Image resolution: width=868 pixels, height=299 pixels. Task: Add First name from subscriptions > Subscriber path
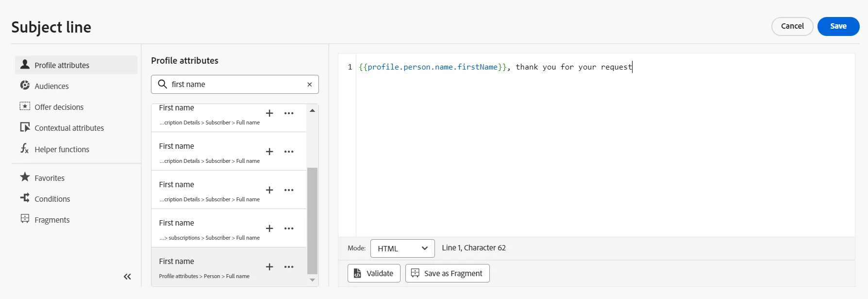point(269,229)
